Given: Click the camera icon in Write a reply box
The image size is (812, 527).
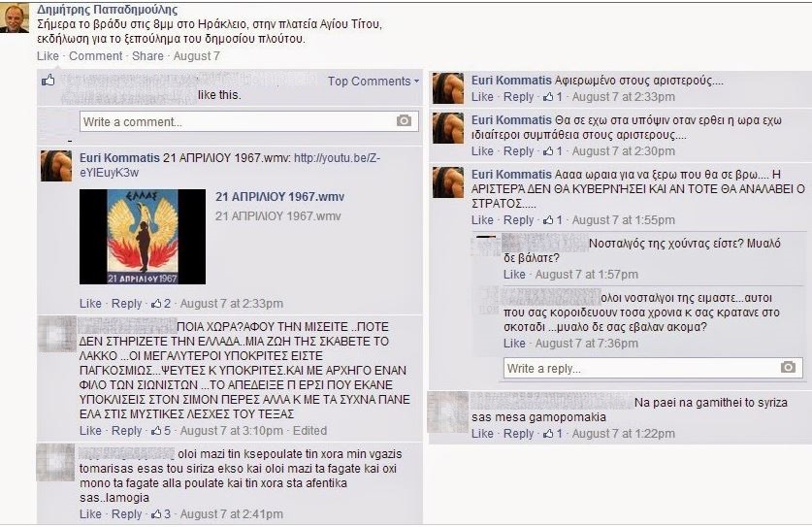Looking at the screenshot, I should click(788, 368).
